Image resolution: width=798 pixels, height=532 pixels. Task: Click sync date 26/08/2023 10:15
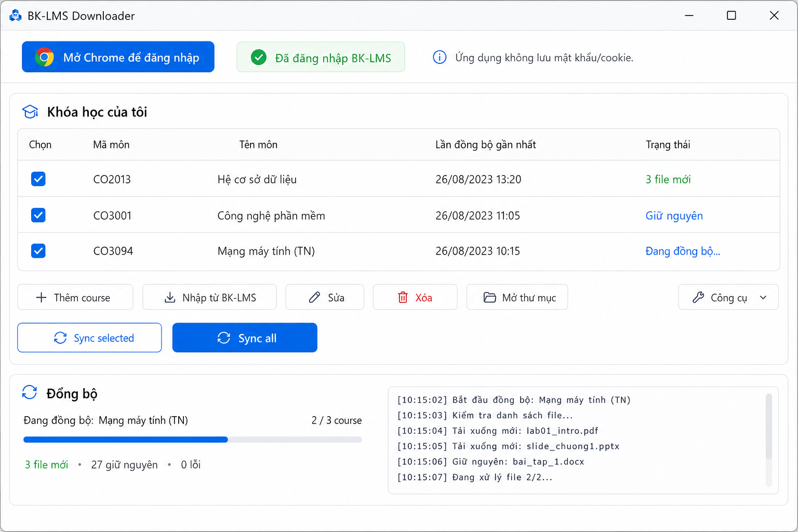click(x=477, y=251)
